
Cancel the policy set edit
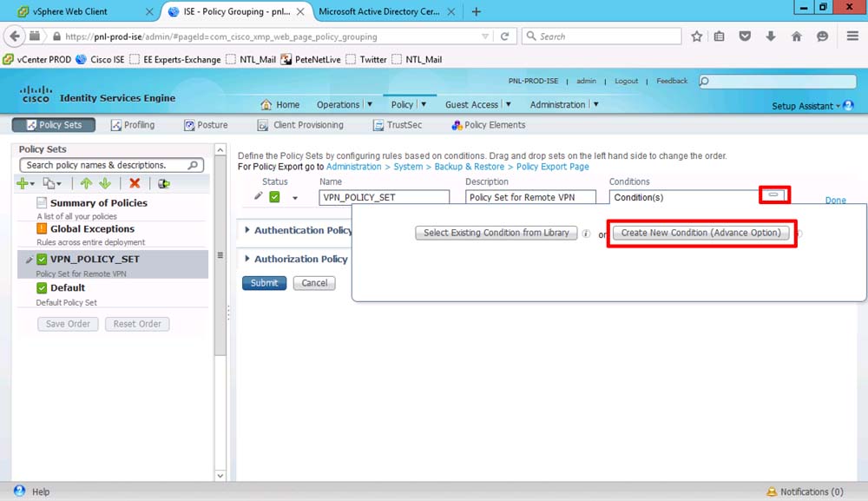click(314, 283)
